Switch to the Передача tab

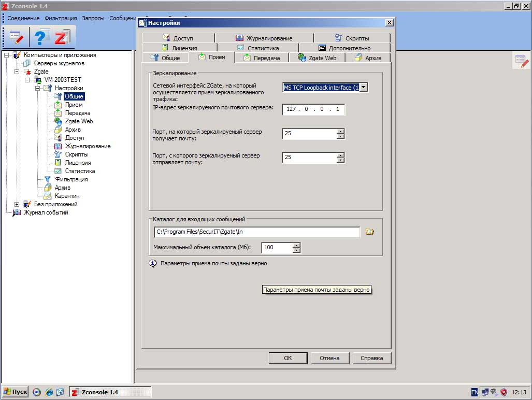(x=262, y=58)
